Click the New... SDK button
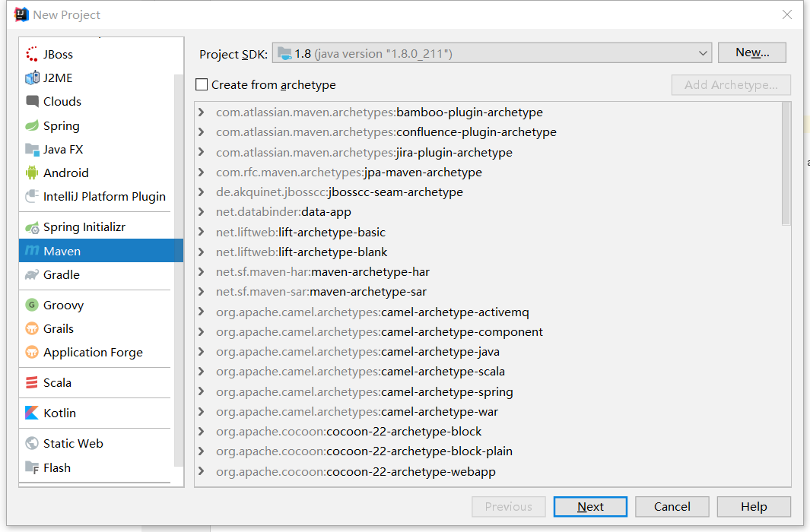The width and height of the screenshot is (810, 532). point(752,52)
